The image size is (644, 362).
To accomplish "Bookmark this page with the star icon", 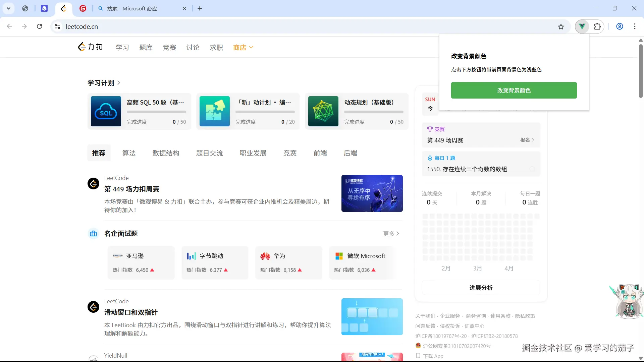I will (561, 26).
